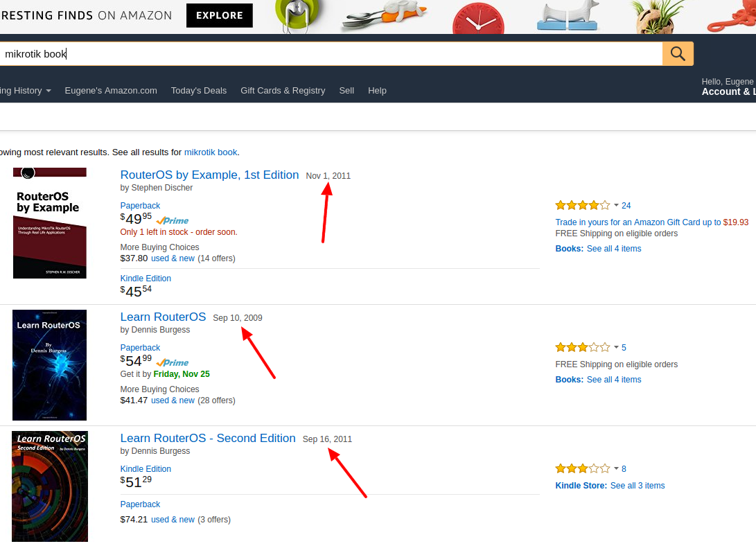
Task: Expand rating breakdown arrow beside 24 reviews
Action: (x=616, y=205)
